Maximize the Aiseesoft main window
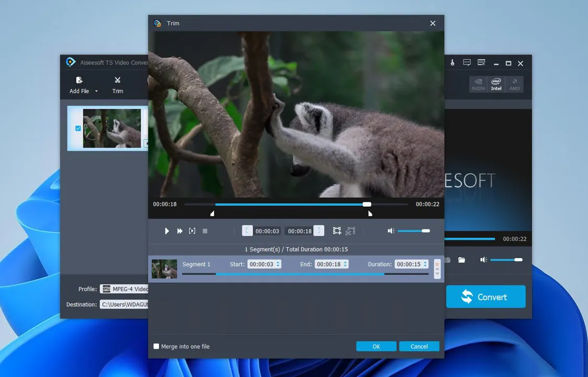588x377 pixels. pos(508,63)
